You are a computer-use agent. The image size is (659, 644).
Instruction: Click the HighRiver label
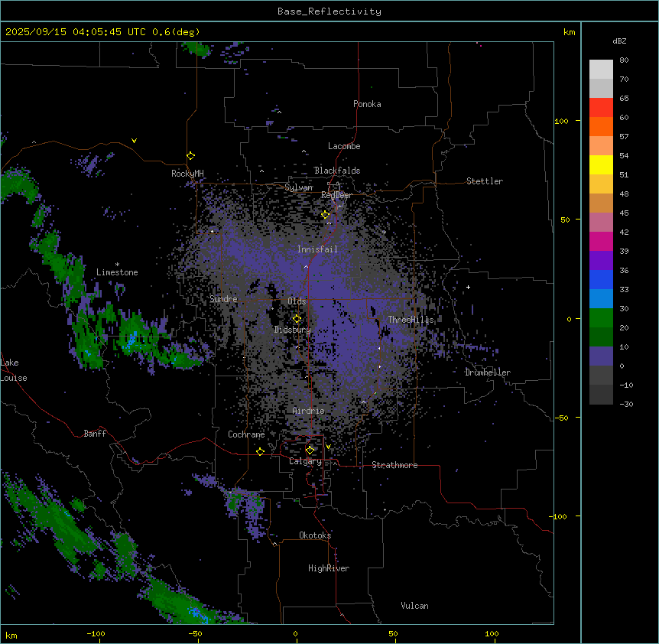(x=329, y=568)
